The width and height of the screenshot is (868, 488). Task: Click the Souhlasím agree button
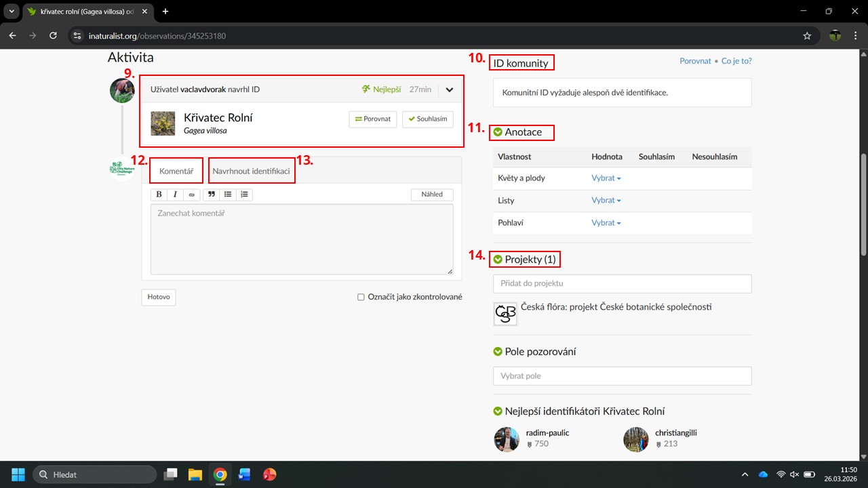point(427,119)
